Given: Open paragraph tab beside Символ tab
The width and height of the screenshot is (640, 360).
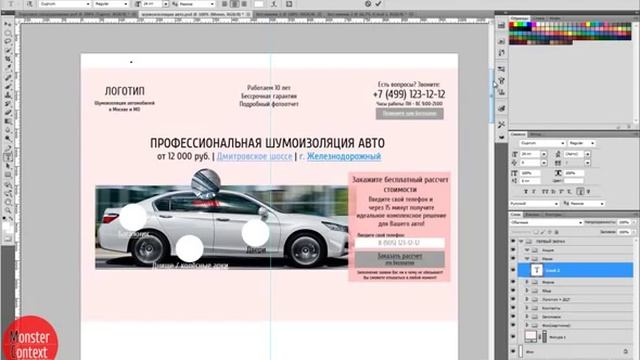Looking at the screenshot, I should (536, 134).
